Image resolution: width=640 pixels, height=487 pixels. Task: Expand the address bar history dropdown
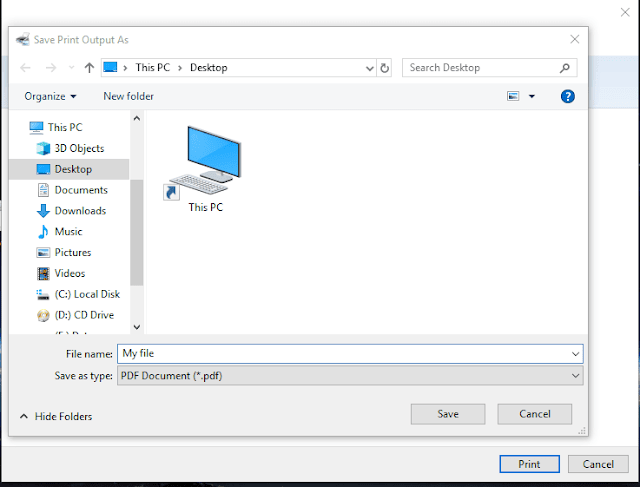[369, 68]
